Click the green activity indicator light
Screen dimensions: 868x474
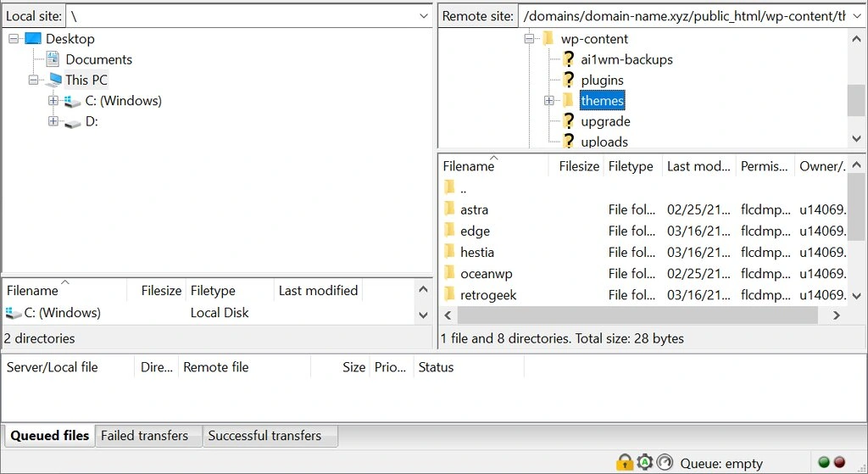(x=823, y=463)
